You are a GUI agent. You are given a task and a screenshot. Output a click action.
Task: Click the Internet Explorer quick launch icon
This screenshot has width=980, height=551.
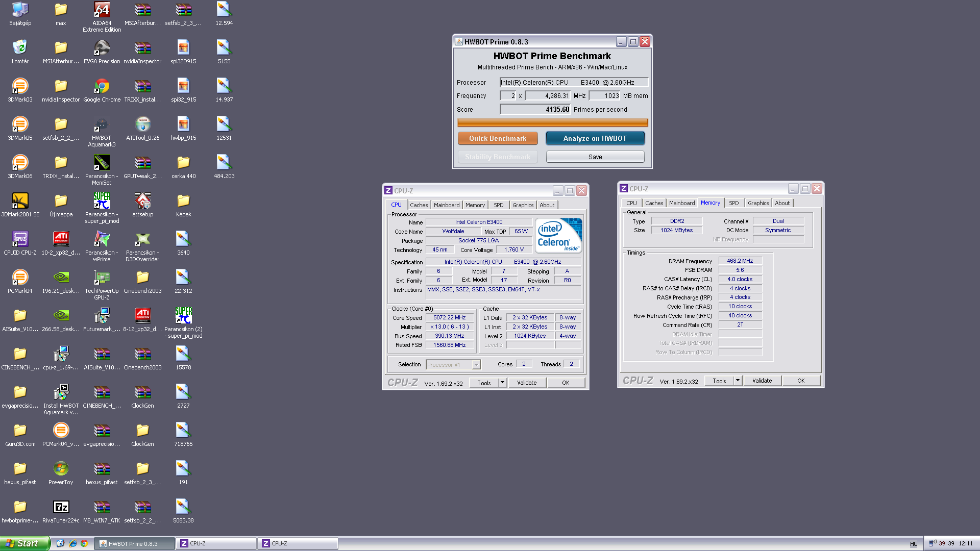point(72,543)
